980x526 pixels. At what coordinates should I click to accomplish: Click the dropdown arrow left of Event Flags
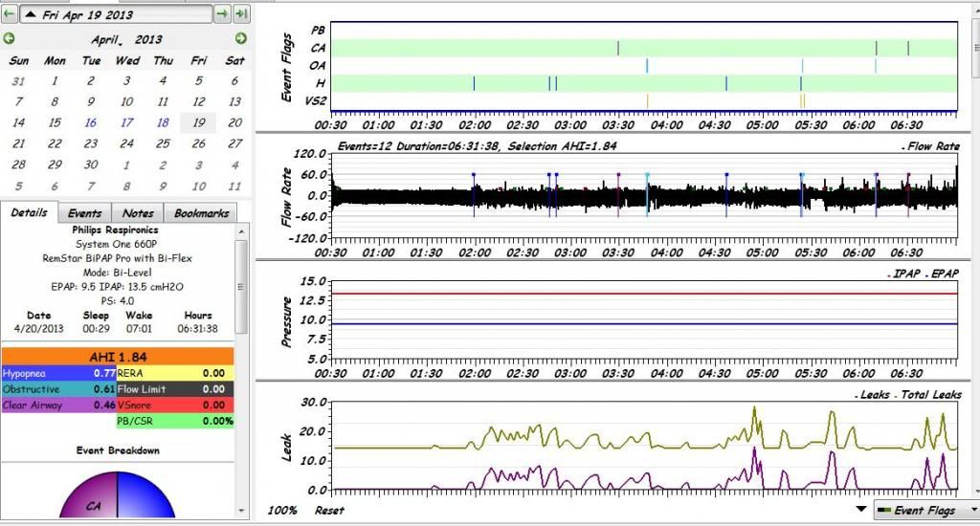(860, 509)
